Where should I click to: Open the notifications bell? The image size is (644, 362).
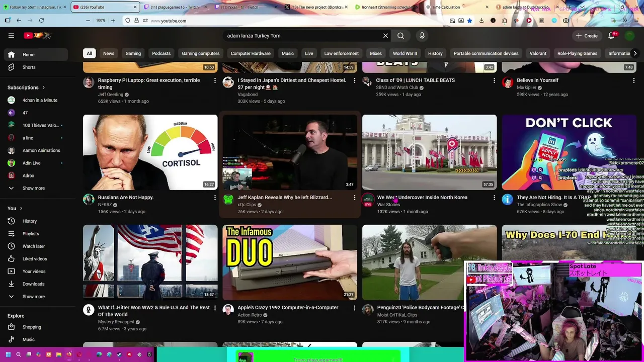(612, 36)
